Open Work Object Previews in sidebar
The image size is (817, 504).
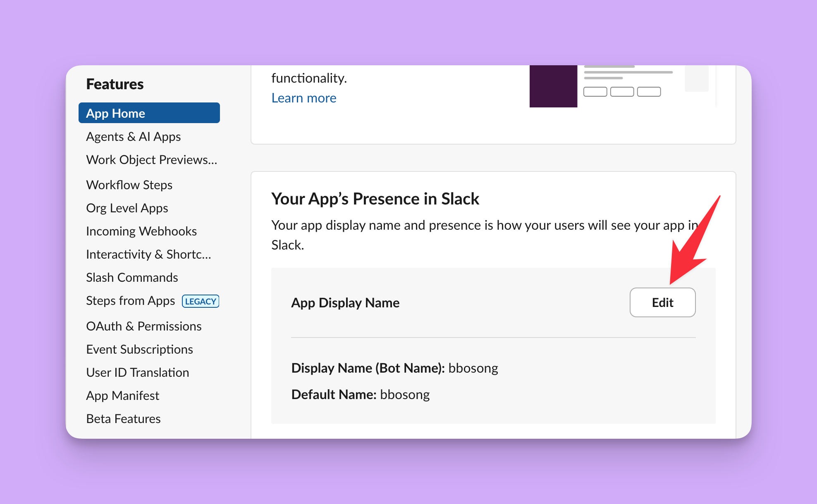tap(151, 159)
